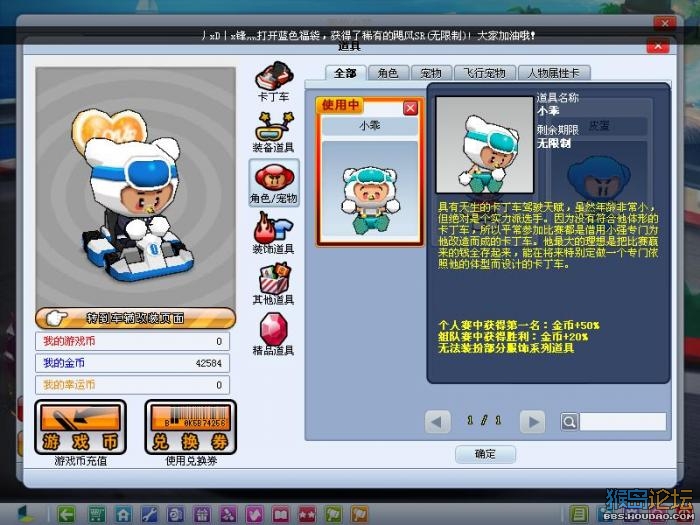
Task: Open the shopping cart icon in bottom bar
Action: point(96,515)
